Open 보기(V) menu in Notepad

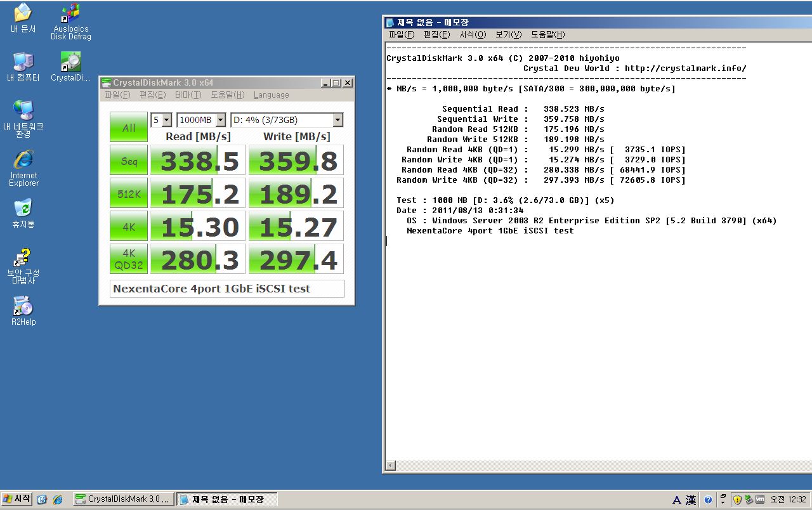(509, 35)
